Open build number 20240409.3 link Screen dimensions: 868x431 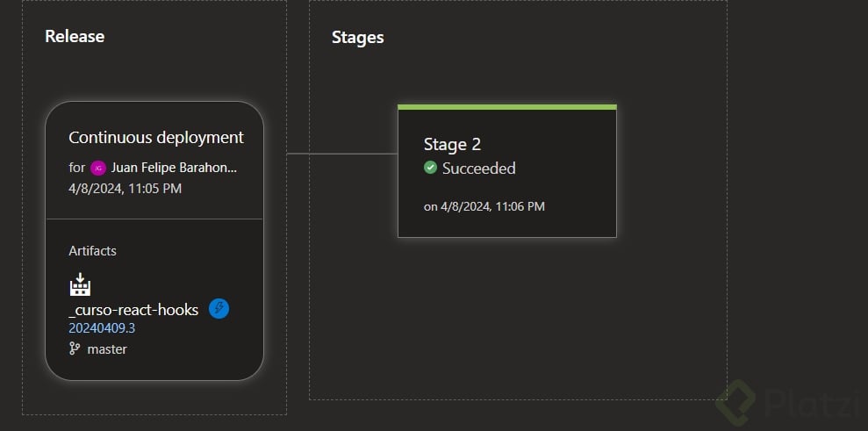[102, 328]
